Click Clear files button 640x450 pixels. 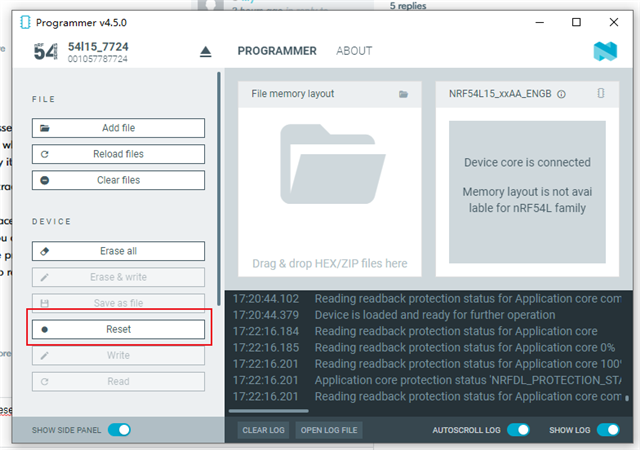pos(118,180)
